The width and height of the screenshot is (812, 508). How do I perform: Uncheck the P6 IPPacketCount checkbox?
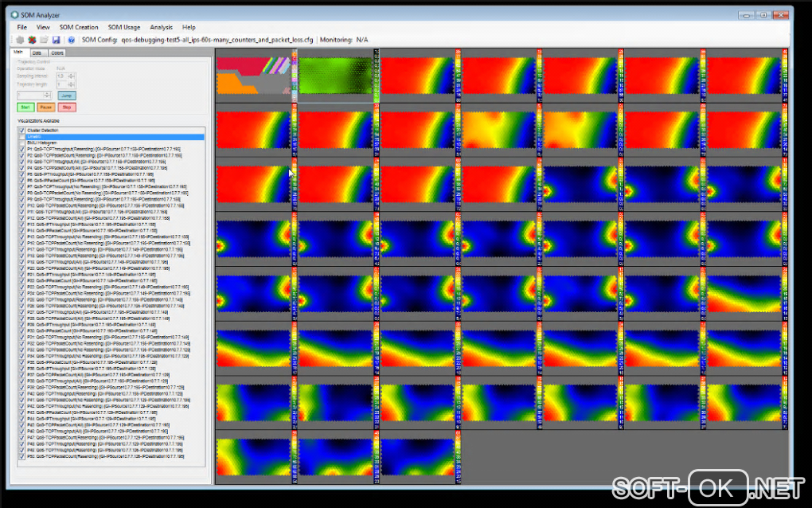pyautogui.click(x=21, y=181)
